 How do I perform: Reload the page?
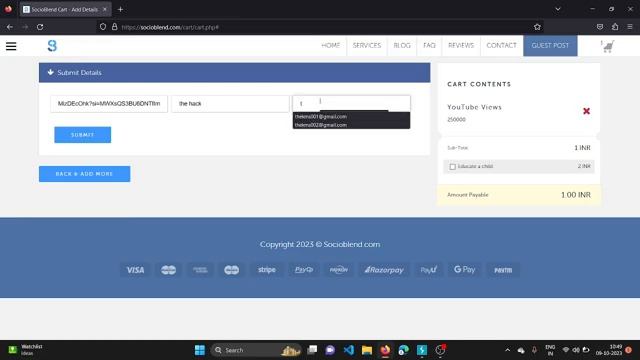pyautogui.click(x=40, y=27)
